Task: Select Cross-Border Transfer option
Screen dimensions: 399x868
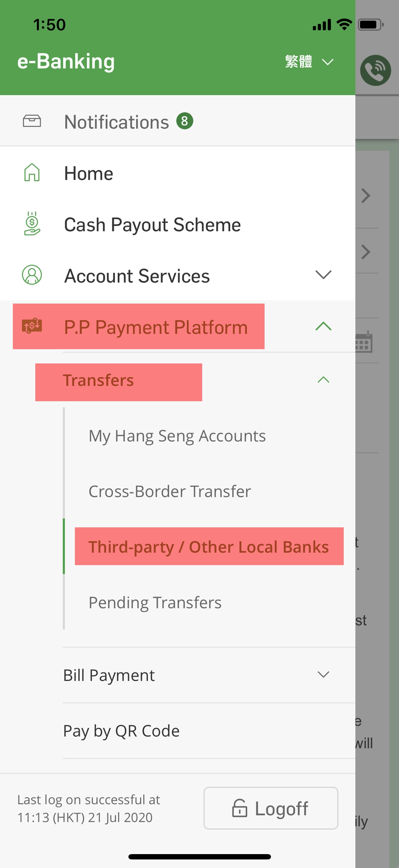Action: (x=170, y=491)
